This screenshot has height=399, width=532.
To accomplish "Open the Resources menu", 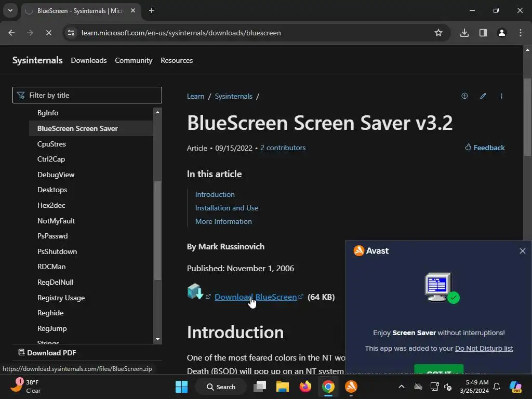I will [x=177, y=60].
